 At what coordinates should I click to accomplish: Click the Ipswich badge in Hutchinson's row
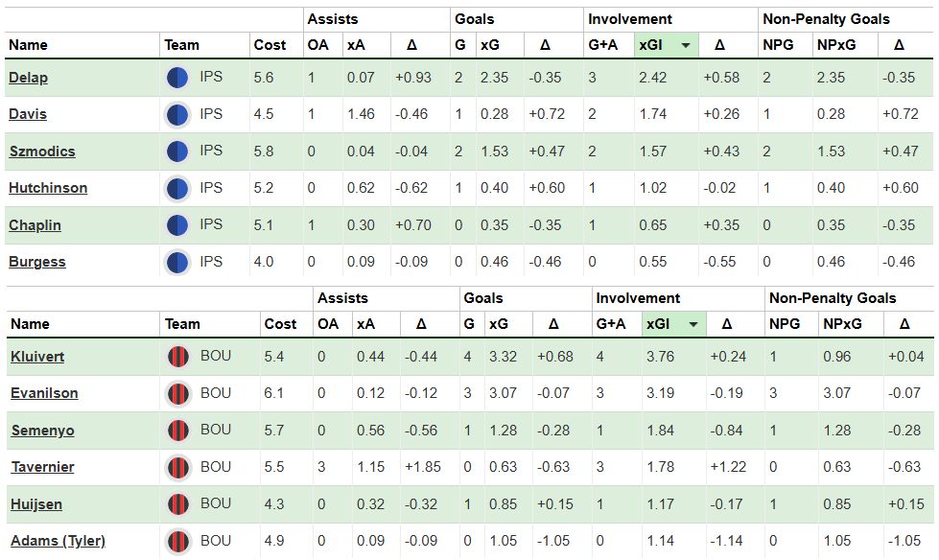tap(177, 189)
